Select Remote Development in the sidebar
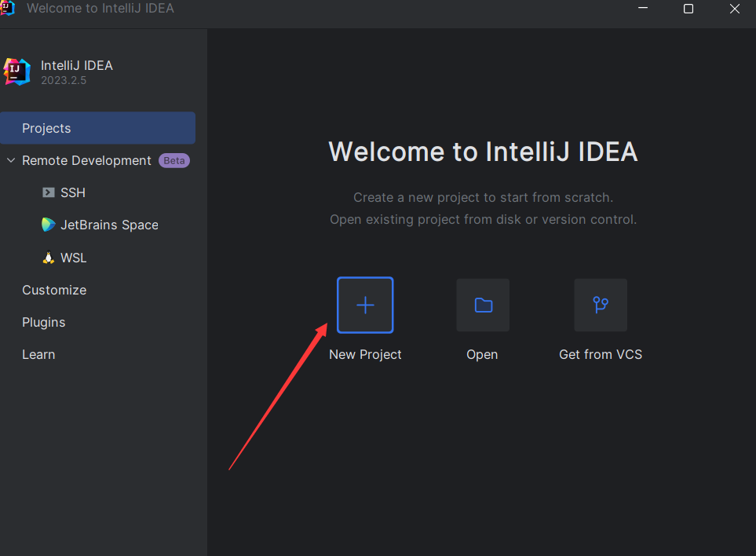756x556 pixels. (87, 160)
